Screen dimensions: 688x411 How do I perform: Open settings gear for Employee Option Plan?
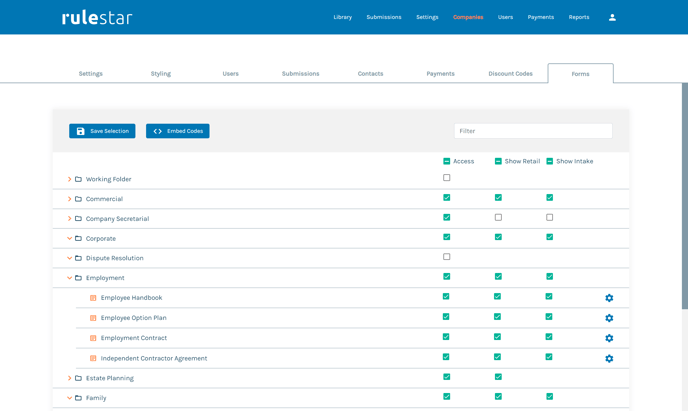609,318
